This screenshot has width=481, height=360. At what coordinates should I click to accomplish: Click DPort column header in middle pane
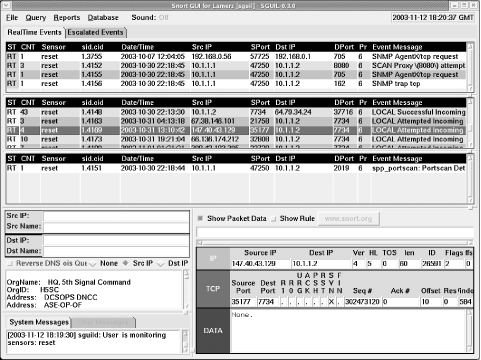(344, 103)
